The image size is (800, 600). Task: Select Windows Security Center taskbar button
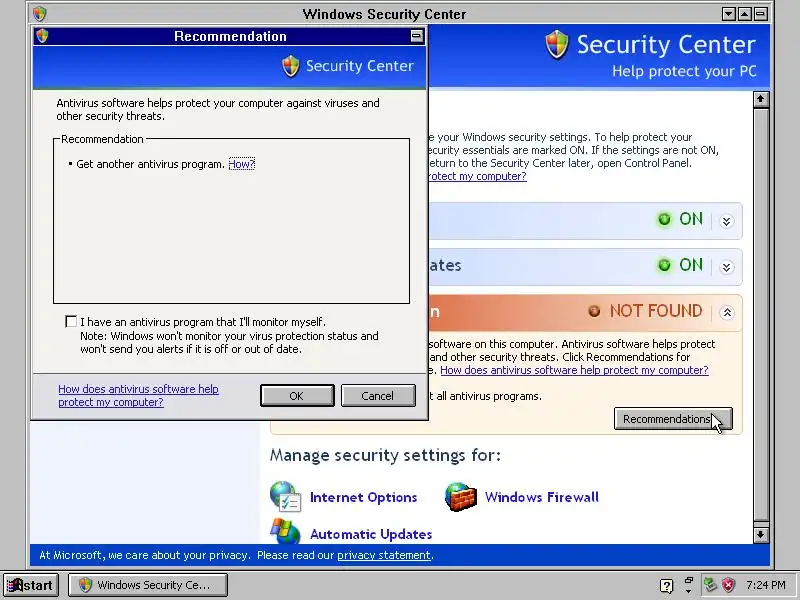click(x=148, y=585)
